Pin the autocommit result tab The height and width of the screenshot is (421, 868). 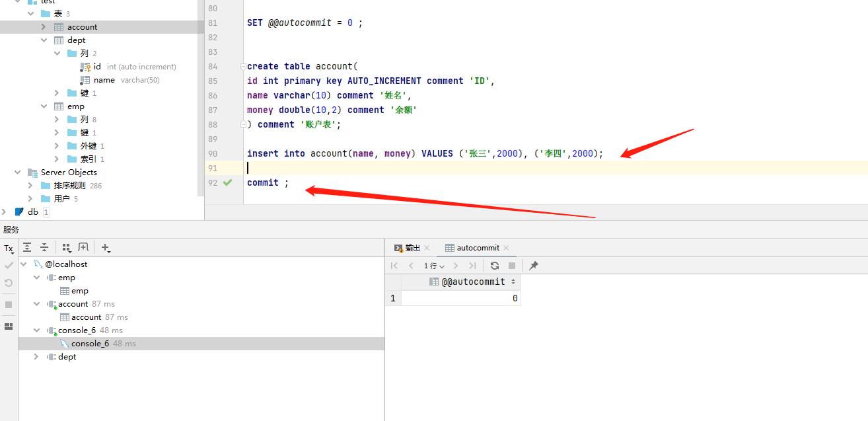(534, 266)
